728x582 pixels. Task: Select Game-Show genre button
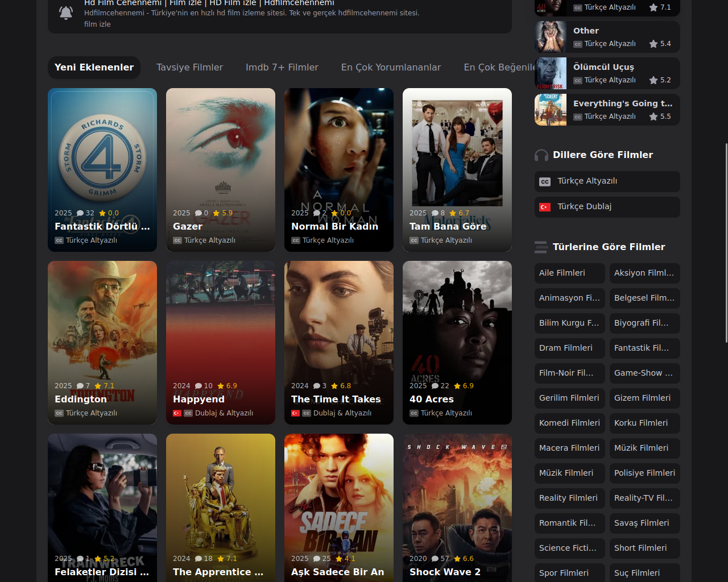[645, 373]
